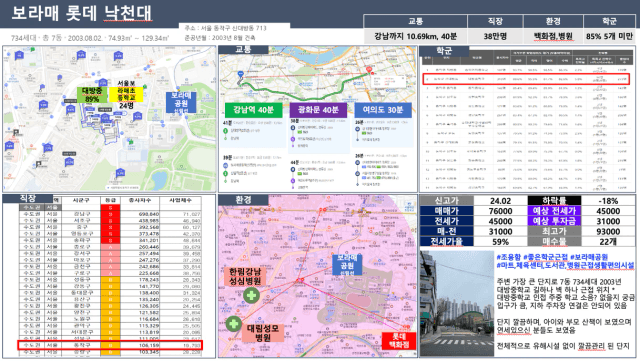Screen dimensions: 640x361
Task: Click the yellow 서울보라매초등학교 label
Action: coord(126,94)
